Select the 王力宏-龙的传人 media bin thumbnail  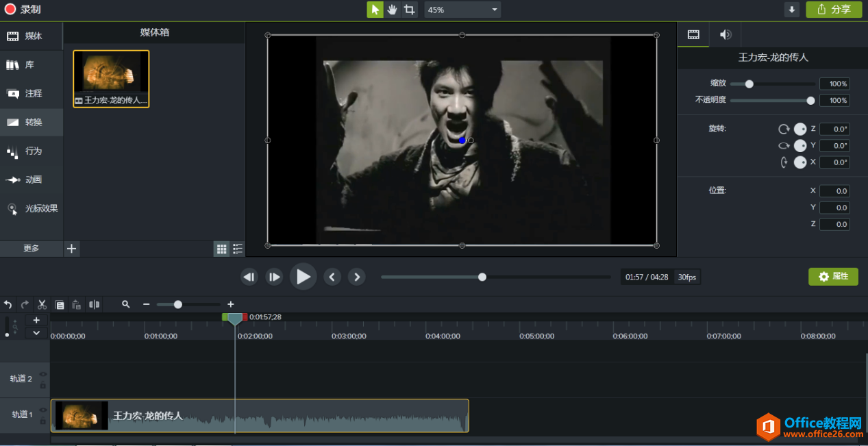pos(111,78)
